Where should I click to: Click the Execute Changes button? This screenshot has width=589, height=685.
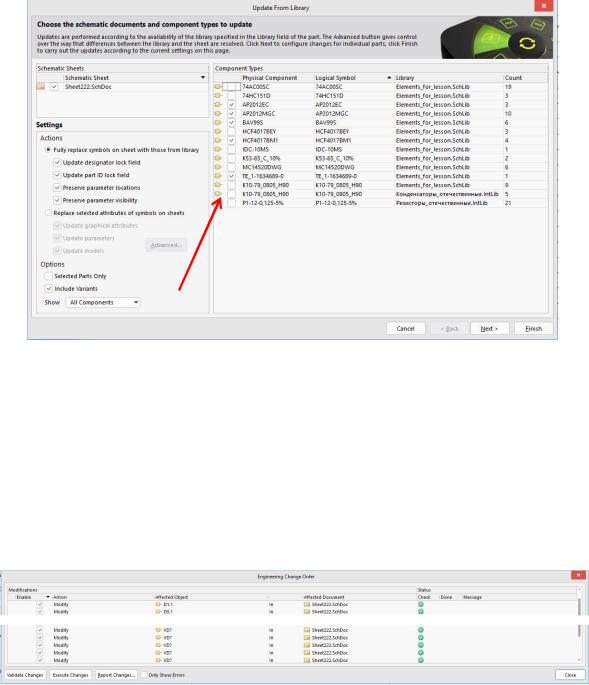70,675
